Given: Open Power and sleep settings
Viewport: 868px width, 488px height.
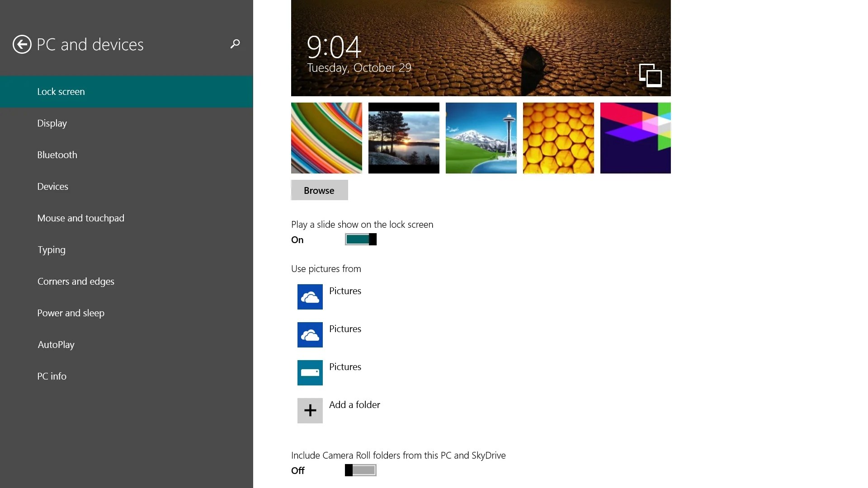Looking at the screenshot, I should (x=71, y=313).
